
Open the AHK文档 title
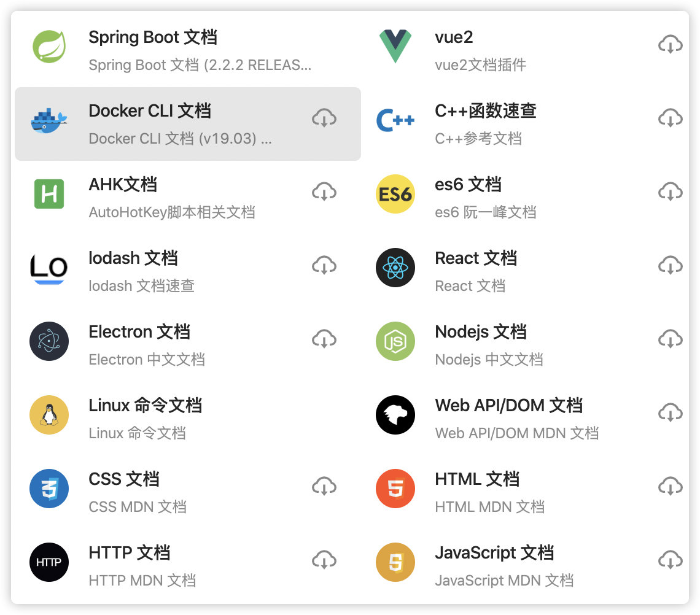point(123,184)
